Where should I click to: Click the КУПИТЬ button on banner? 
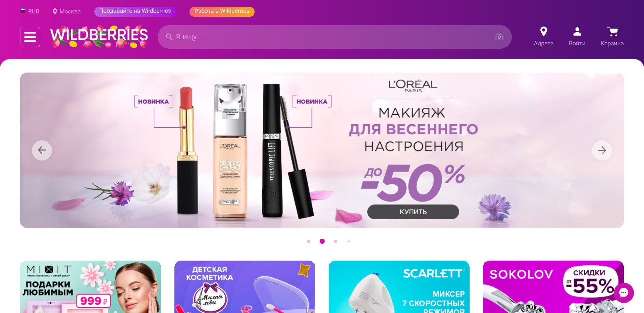pyautogui.click(x=413, y=212)
